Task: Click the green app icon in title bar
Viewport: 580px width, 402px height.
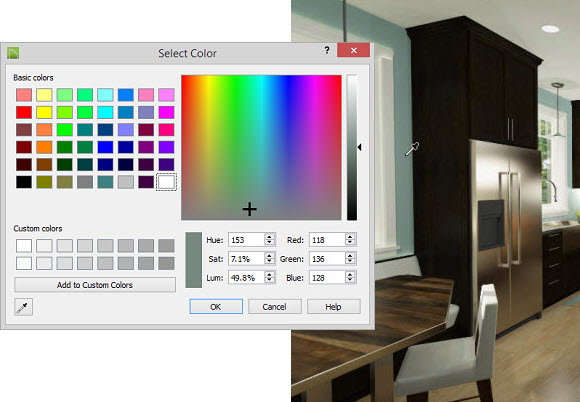Action: coord(13,53)
